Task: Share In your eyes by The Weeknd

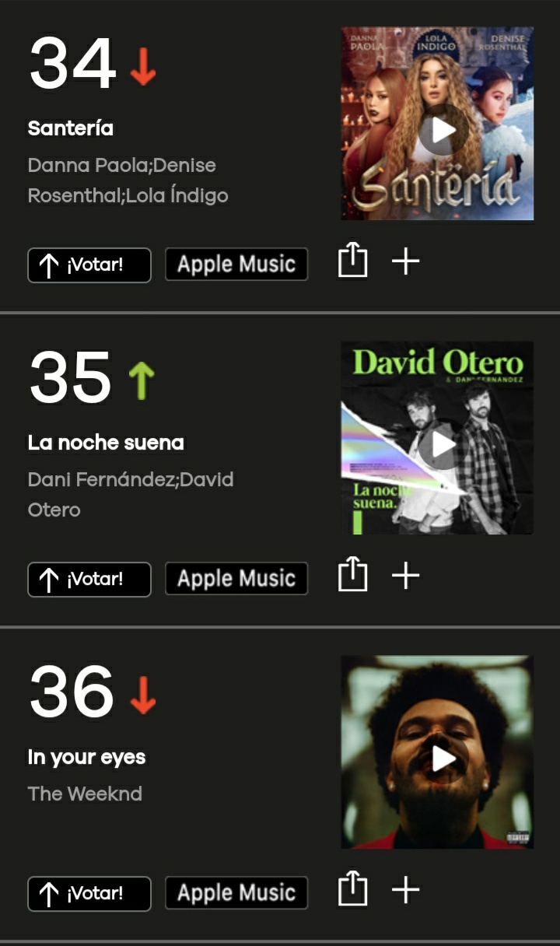Action: pyautogui.click(x=352, y=889)
